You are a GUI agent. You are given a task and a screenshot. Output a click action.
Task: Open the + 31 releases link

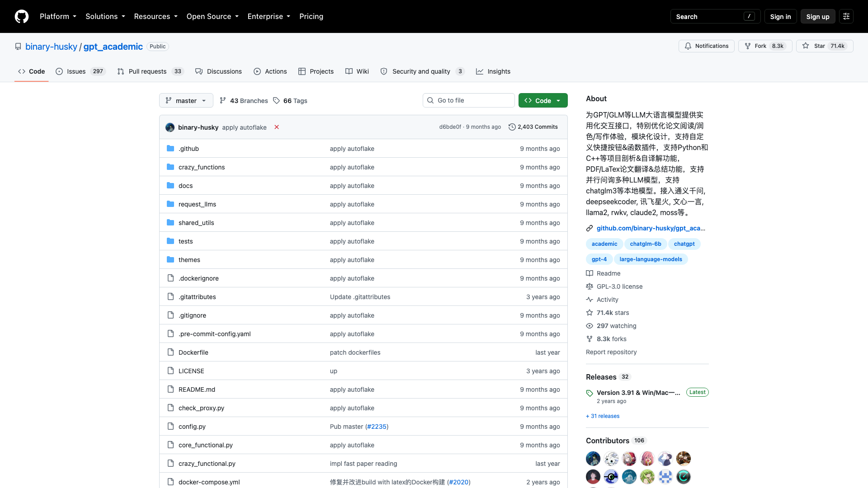pos(603,416)
